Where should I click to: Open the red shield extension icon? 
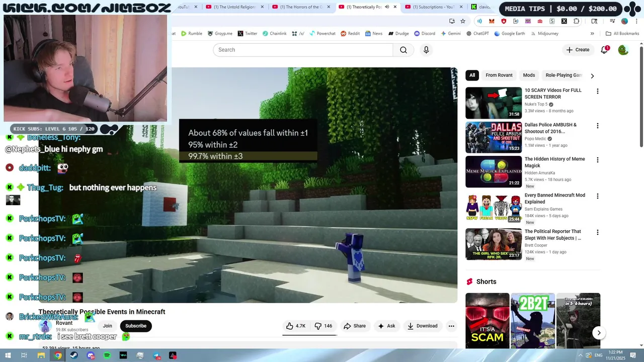(x=504, y=21)
